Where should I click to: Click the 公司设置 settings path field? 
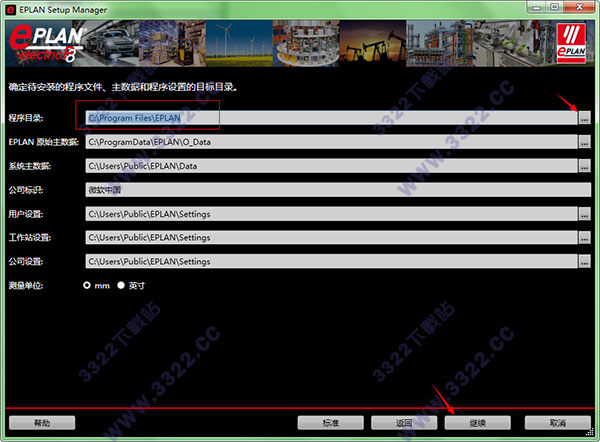pos(331,261)
